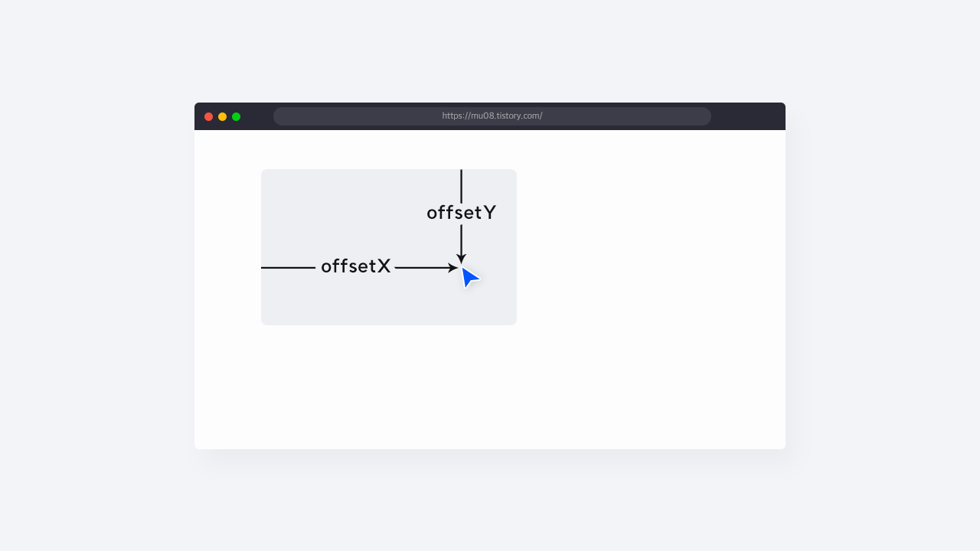Screen dimensions: 980x551
Task: Click the red traffic-light button
Action: coord(208,116)
